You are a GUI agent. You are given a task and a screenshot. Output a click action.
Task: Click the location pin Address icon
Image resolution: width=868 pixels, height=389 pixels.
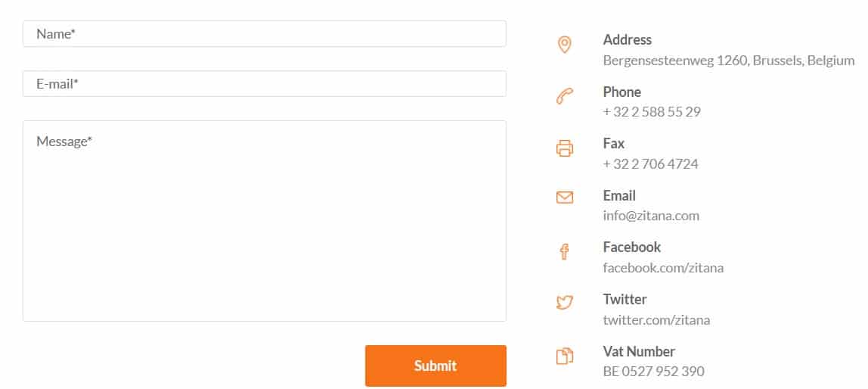[x=564, y=45]
